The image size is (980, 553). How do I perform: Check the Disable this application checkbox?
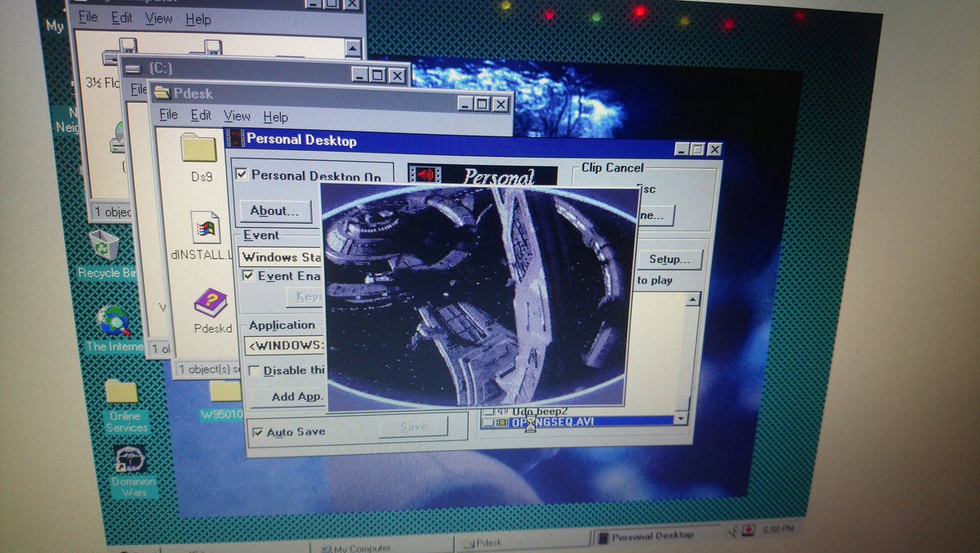pos(254,371)
